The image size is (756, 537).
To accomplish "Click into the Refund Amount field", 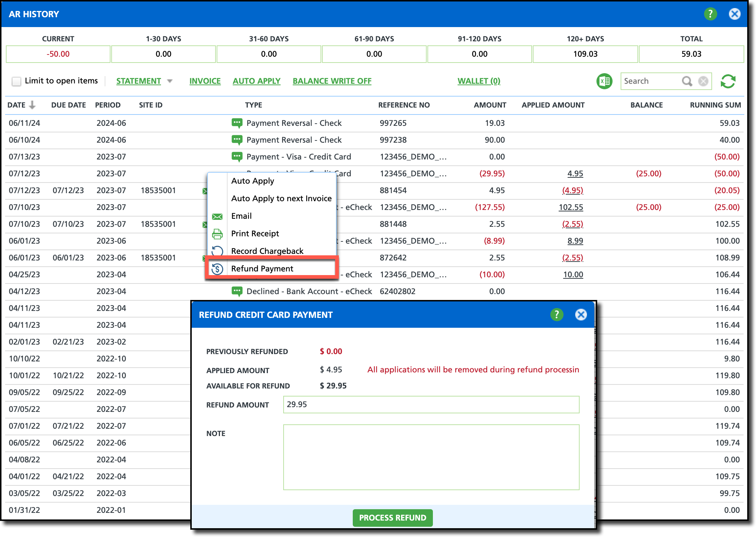I will click(431, 405).
